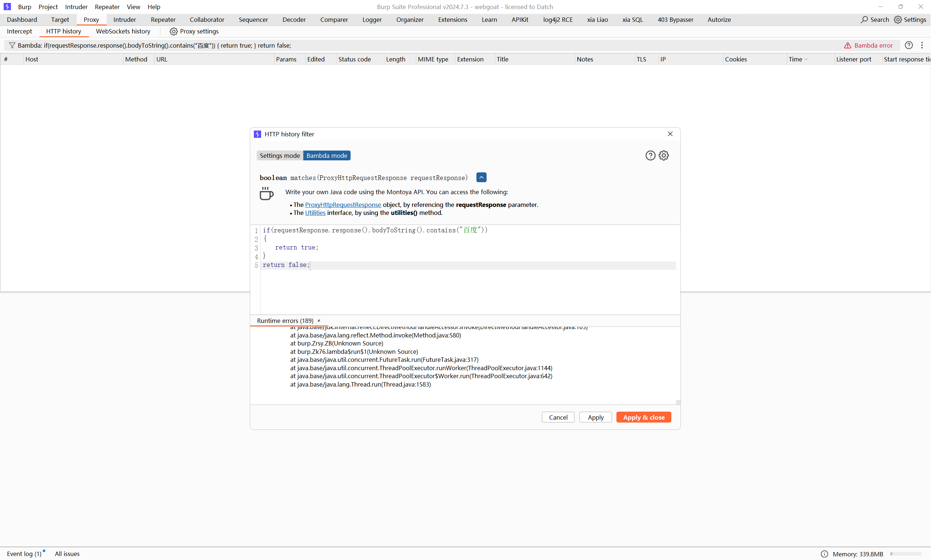This screenshot has height=560, width=931.
Task: Sort by the MIME type column header
Action: (436, 59)
